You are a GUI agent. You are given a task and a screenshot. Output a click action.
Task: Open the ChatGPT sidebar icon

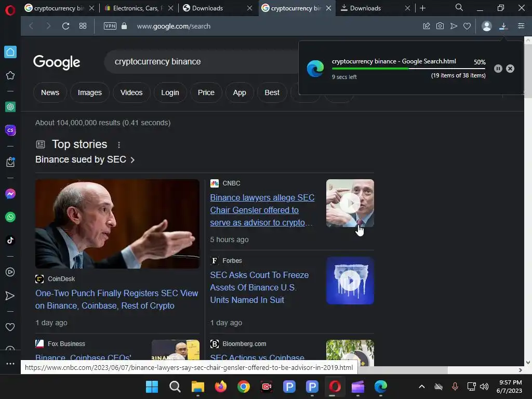point(10,107)
